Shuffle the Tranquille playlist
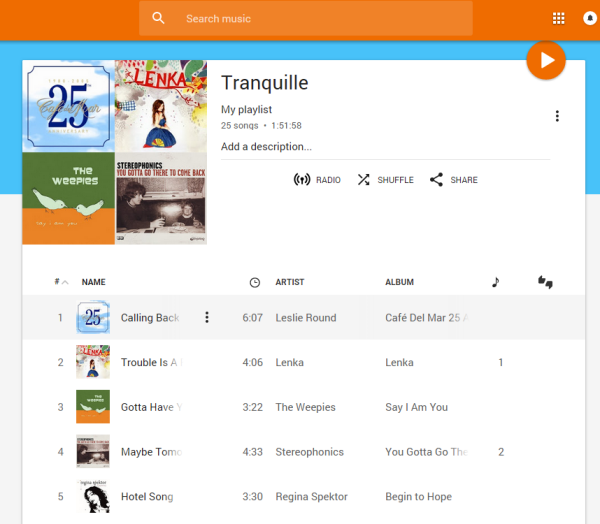 385,180
